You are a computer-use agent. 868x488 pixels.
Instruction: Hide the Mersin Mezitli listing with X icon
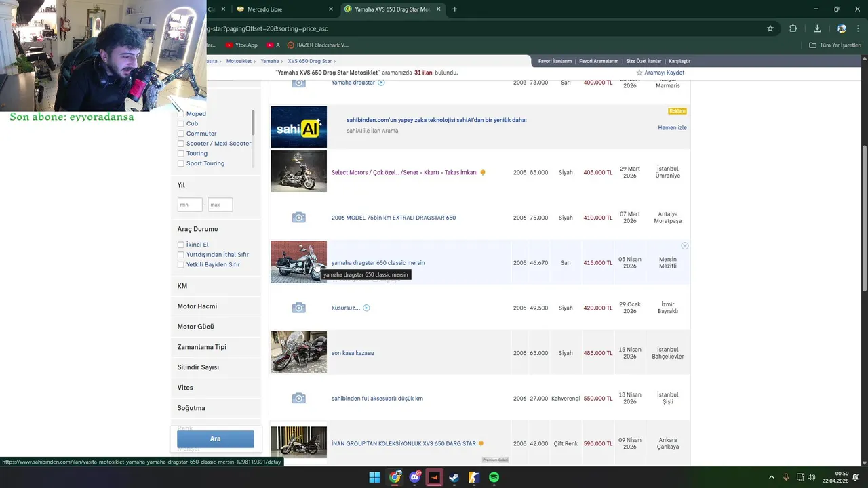(684, 246)
